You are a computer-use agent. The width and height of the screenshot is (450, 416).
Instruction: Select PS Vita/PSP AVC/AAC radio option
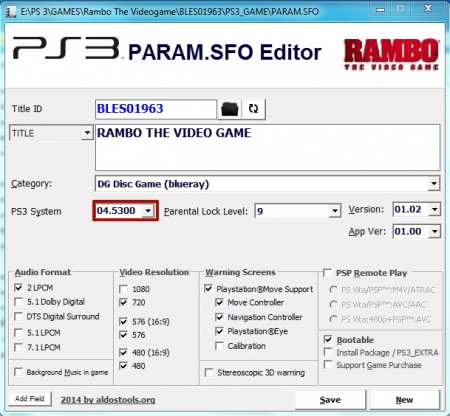point(333,305)
